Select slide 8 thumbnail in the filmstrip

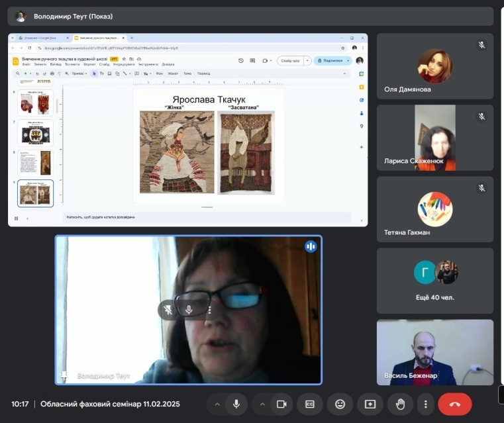pos(35,163)
